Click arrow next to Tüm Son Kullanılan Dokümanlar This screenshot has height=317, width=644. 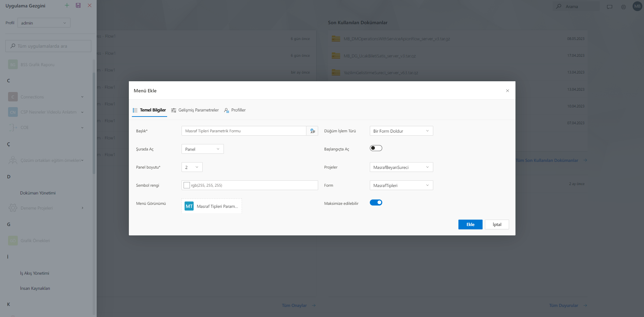tap(585, 161)
